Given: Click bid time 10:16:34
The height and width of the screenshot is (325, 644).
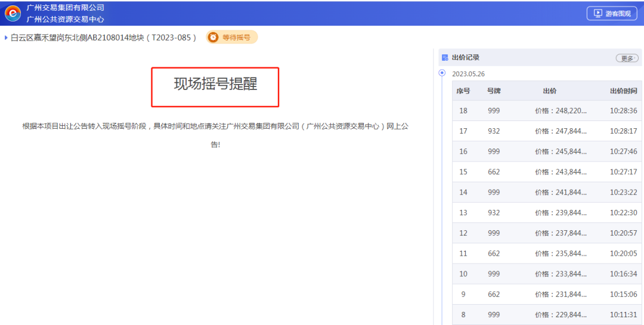Looking at the screenshot, I should pyautogui.click(x=624, y=274).
